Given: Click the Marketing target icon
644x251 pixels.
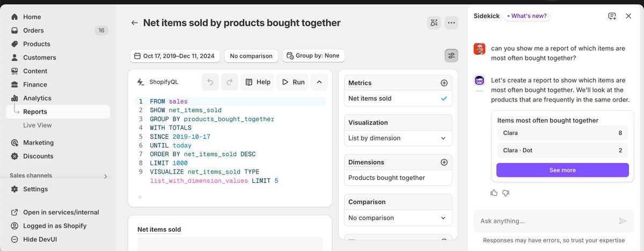Looking at the screenshot, I should tap(14, 143).
